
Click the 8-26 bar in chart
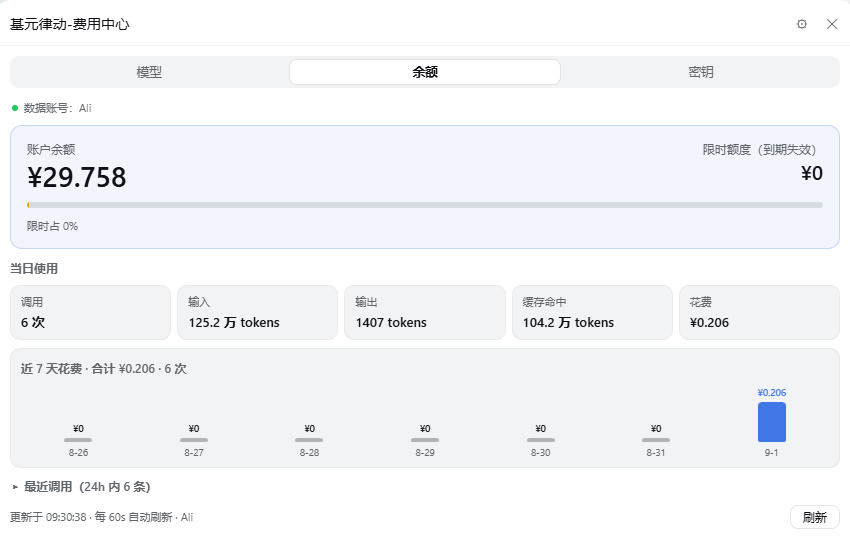pyautogui.click(x=78, y=440)
